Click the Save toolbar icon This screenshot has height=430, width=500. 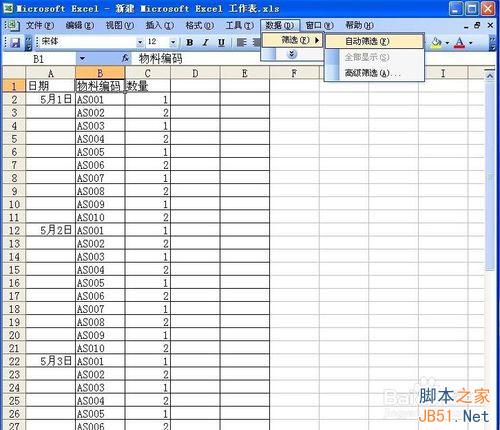(15, 43)
